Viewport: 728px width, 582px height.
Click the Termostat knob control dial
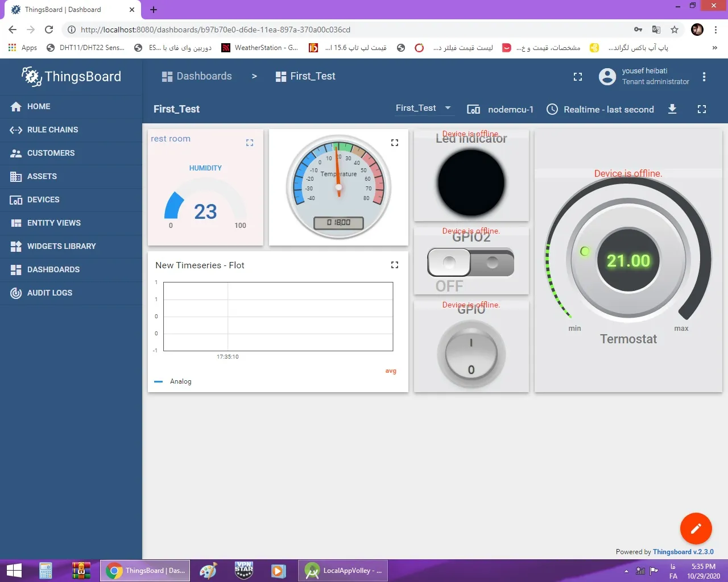tap(628, 261)
